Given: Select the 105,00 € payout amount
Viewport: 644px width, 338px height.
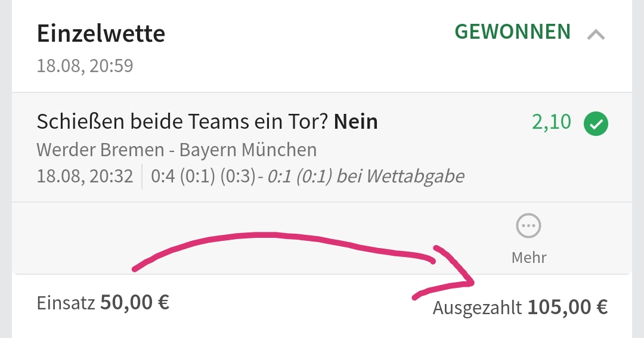Looking at the screenshot, I should (567, 308).
